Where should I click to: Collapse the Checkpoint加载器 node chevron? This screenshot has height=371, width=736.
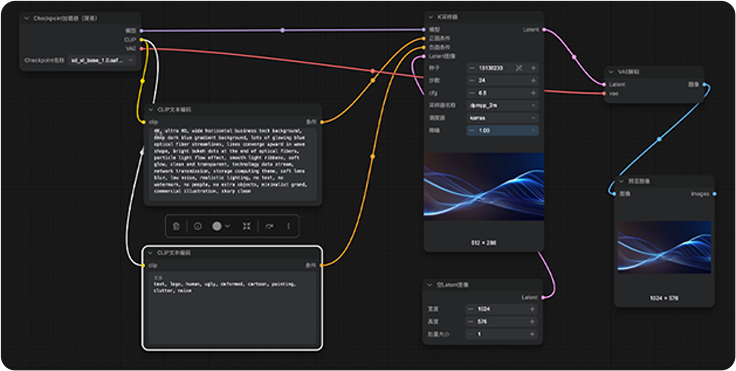27,18
